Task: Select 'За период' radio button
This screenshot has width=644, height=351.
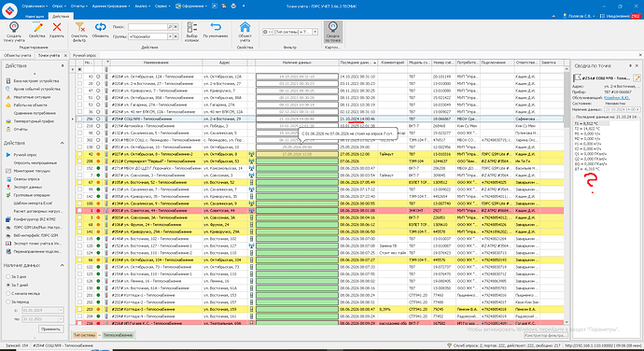Action: click(x=7, y=302)
